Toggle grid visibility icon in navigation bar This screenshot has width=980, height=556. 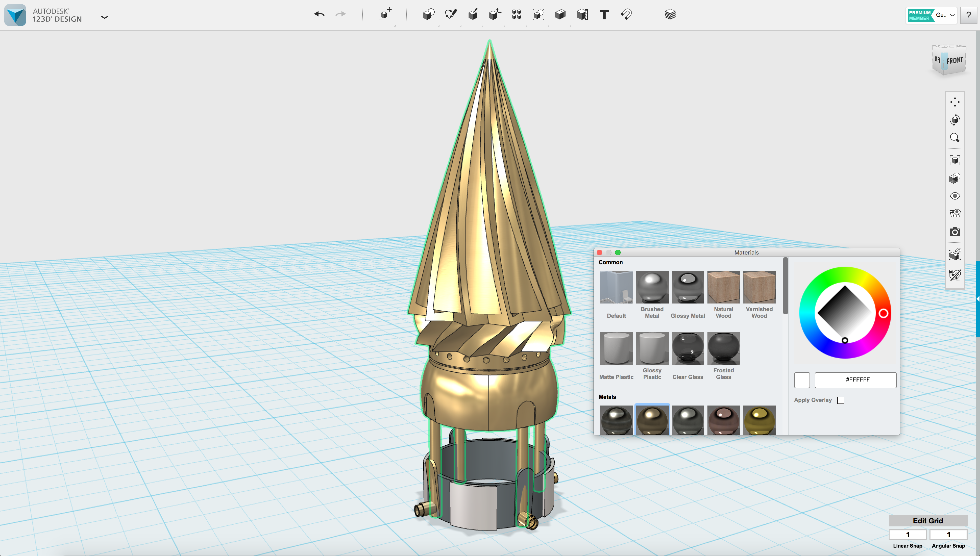955,213
